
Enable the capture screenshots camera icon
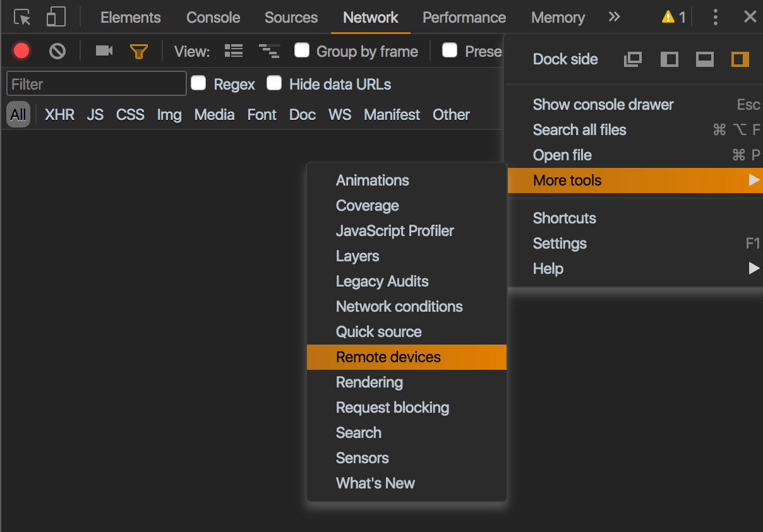coord(103,52)
